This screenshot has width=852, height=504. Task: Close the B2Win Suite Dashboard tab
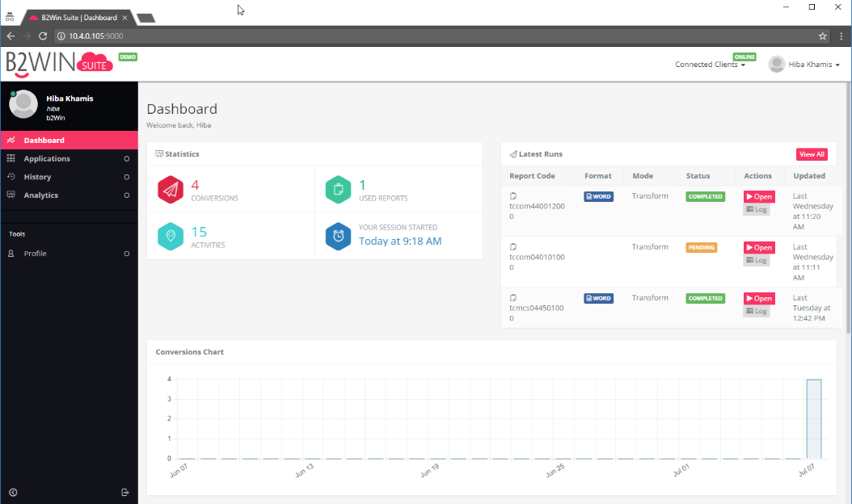click(125, 18)
